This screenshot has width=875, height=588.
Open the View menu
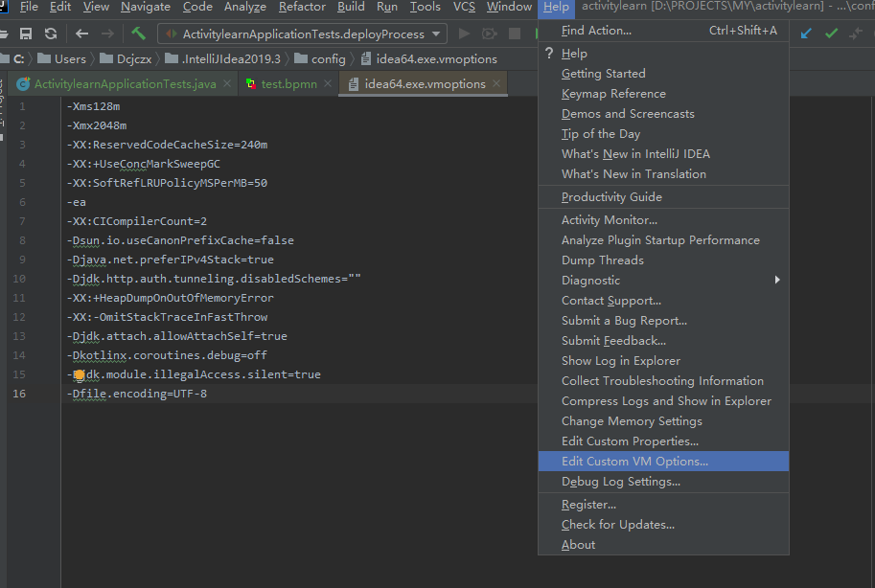pyautogui.click(x=96, y=7)
